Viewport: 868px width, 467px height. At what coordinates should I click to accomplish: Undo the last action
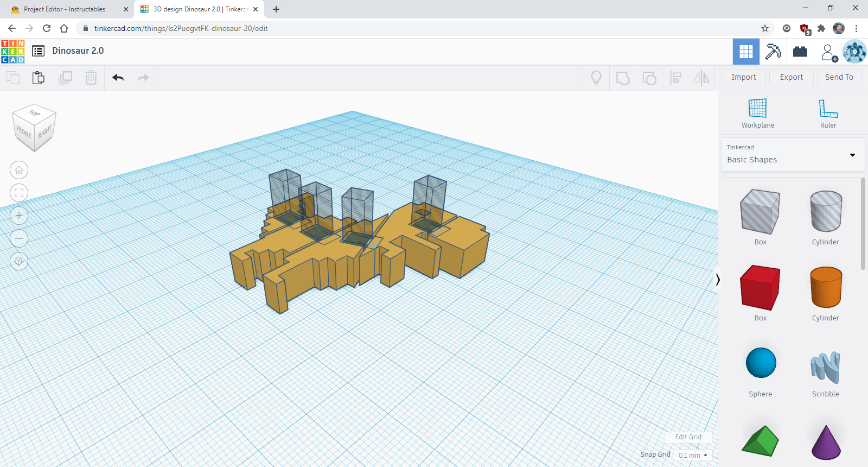pos(118,78)
